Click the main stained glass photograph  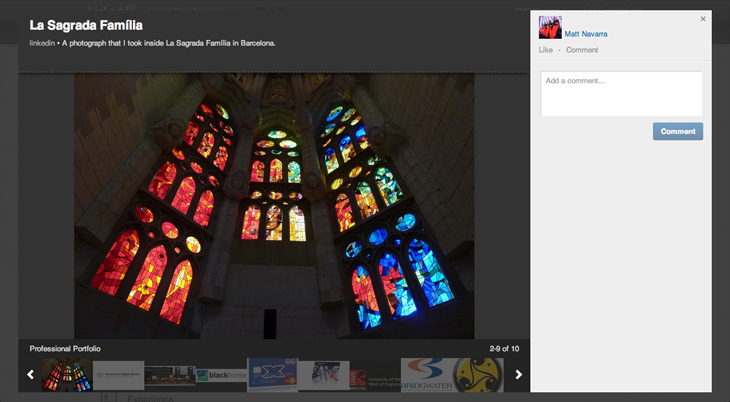(x=274, y=206)
